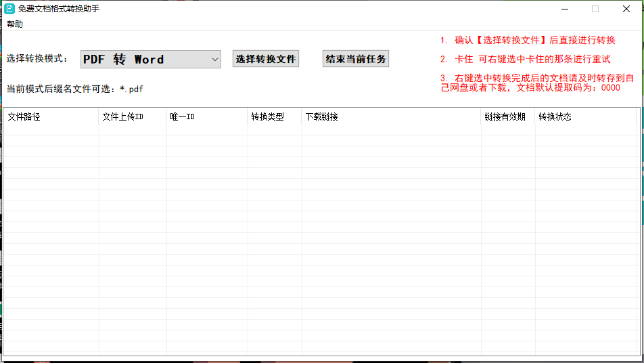Viewport: 644px width, 363px height.
Task: Click the 链接有效期 column header
Action: 507,117
